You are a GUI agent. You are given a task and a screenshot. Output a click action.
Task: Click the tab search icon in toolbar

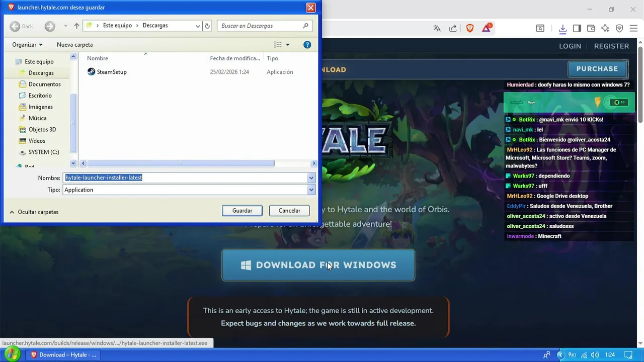tap(540, 29)
